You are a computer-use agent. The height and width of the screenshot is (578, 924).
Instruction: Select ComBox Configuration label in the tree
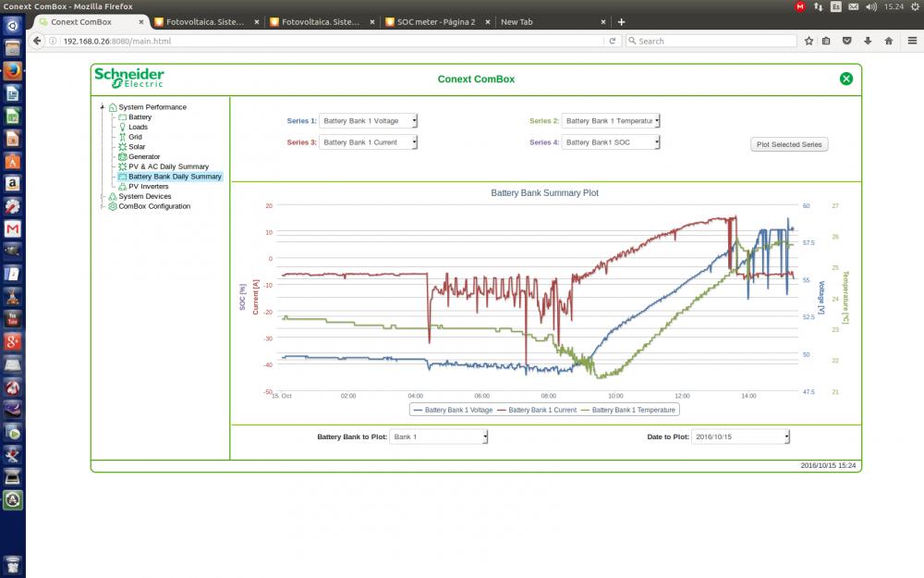click(x=154, y=206)
